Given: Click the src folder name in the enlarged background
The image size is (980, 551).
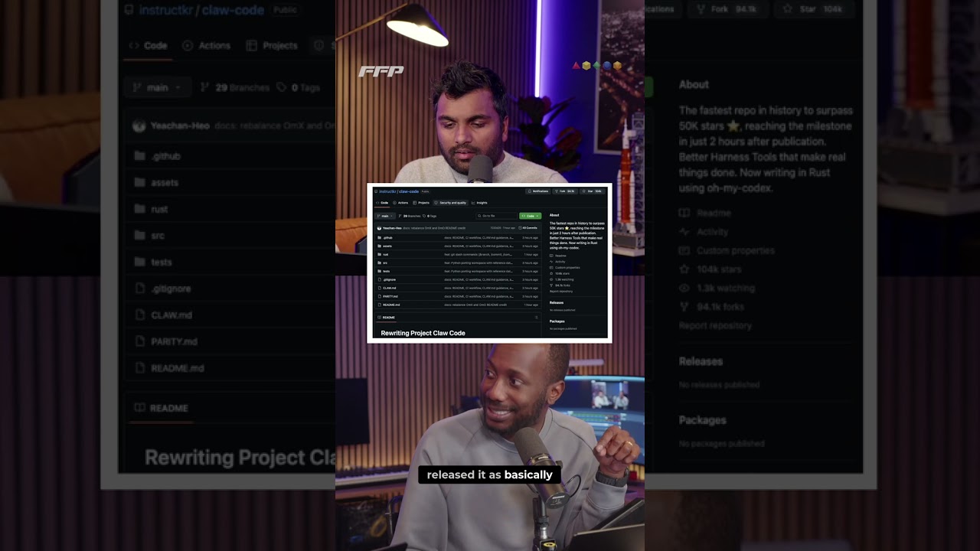Looking at the screenshot, I should coord(158,236).
